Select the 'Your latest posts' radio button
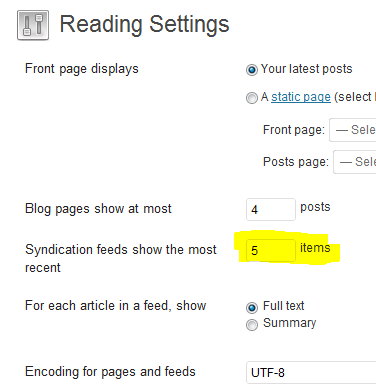 click(252, 70)
